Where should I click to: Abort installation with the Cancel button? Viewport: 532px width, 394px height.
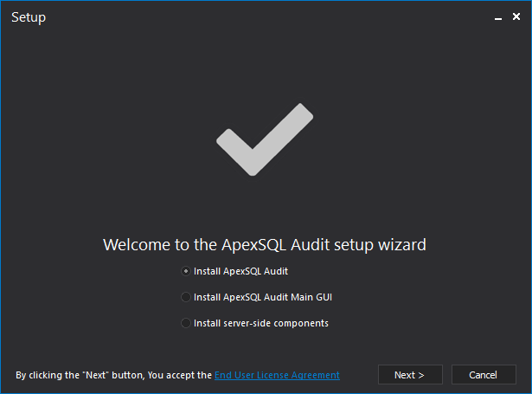click(x=484, y=375)
